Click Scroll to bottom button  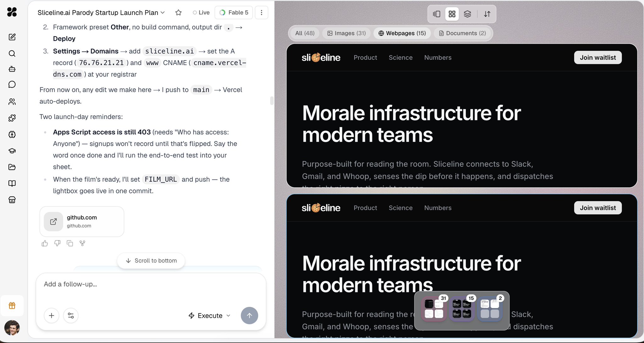click(151, 261)
